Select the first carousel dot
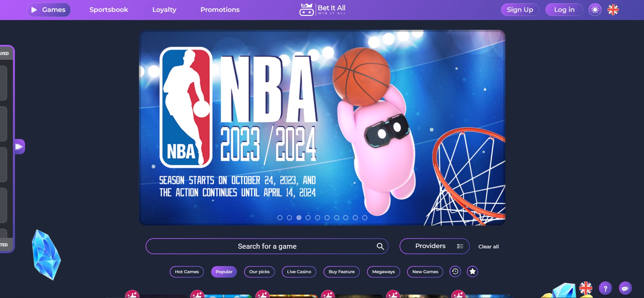644x298 pixels. click(280, 217)
